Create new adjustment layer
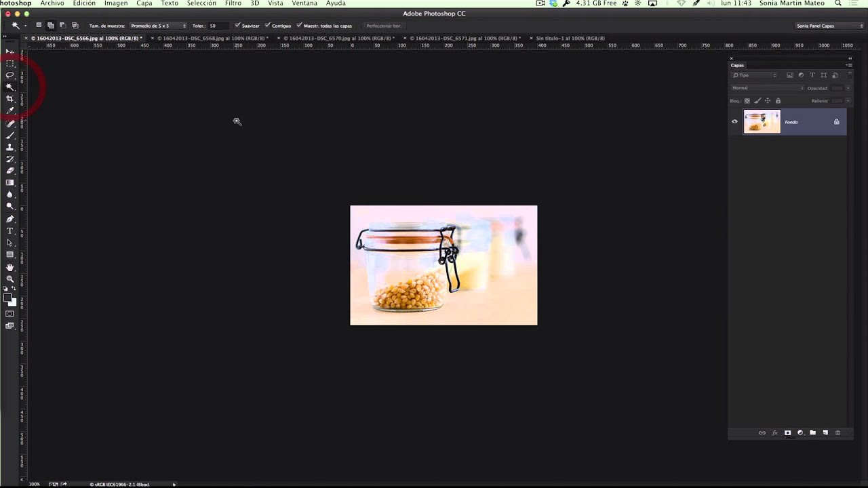 pyautogui.click(x=800, y=432)
